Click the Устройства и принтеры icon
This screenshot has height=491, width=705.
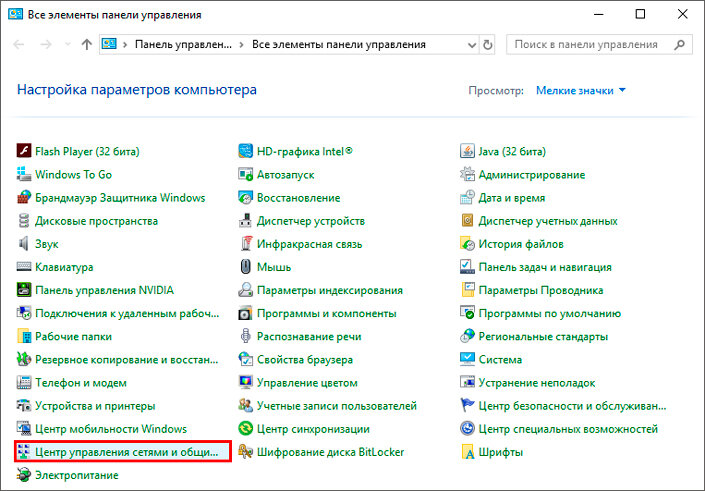pos(23,406)
